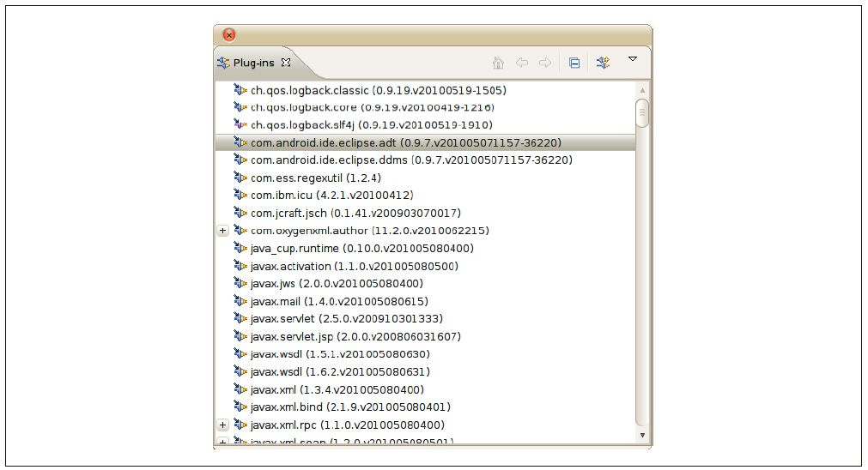Click plug-in icon beside com.android.ide.eclipse.adt
The image size is (868, 470).
[240, 142]
